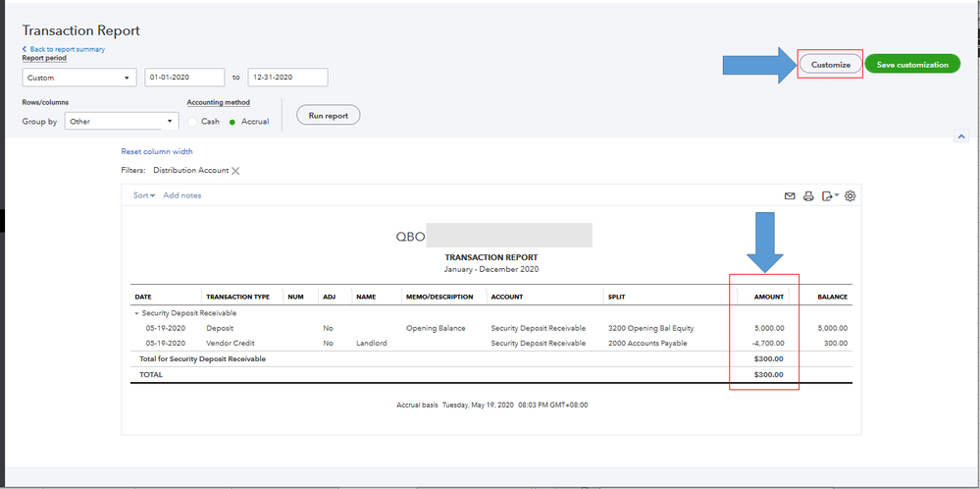Click the Customize button
The image size is (980, 489).
click(831, 65)
